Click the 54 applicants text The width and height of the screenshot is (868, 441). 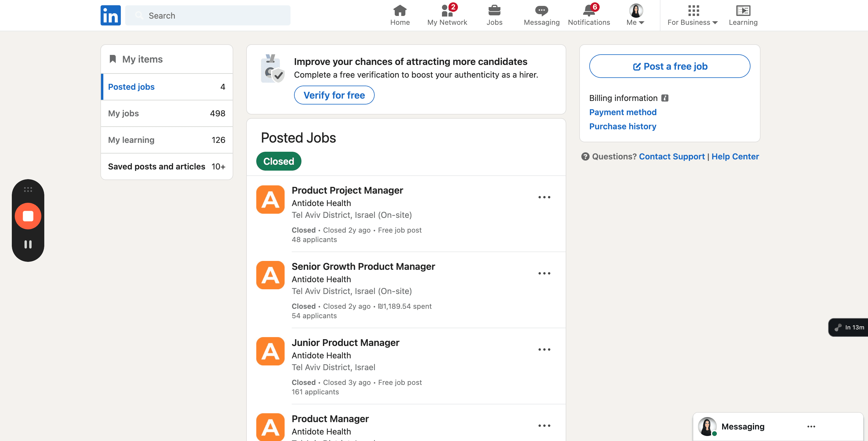coord(314,316)
